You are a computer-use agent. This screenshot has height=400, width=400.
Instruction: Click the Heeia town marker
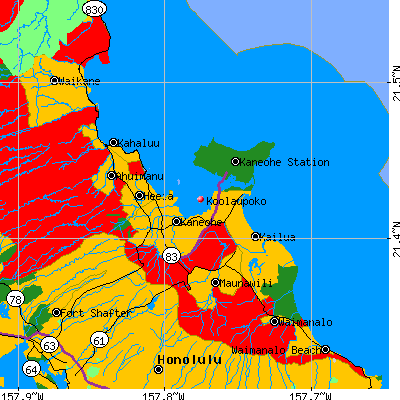tap(140, 196)
